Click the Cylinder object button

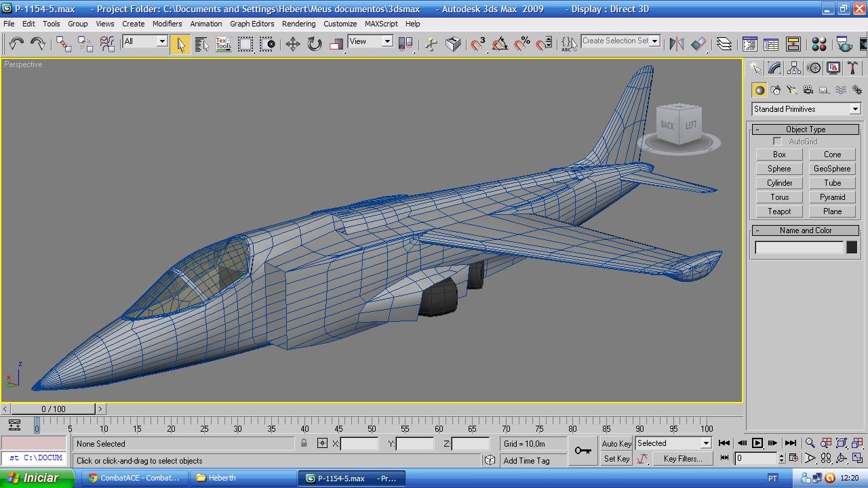[x=779, y=183]
